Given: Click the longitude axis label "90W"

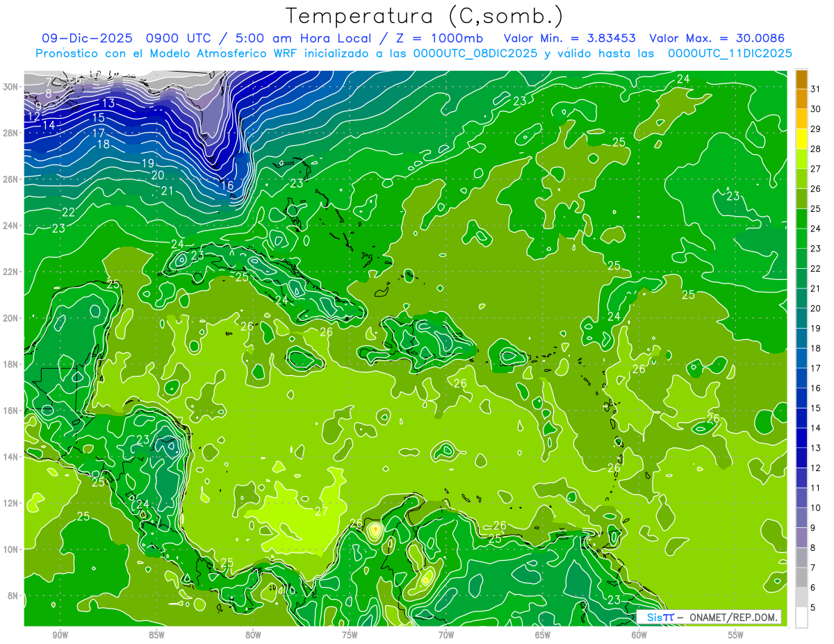Looking at the screenshot, I should click(x=60, y=636).
